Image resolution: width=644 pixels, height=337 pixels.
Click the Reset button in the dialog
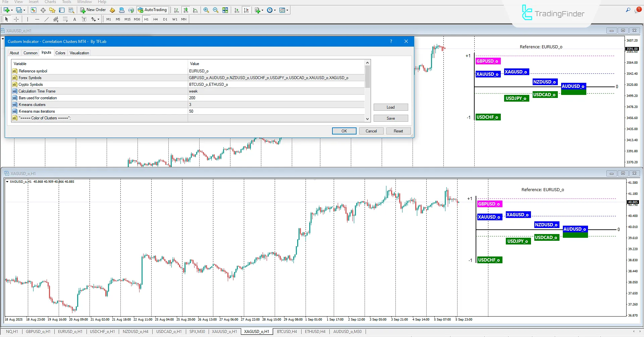coord(398,131)
